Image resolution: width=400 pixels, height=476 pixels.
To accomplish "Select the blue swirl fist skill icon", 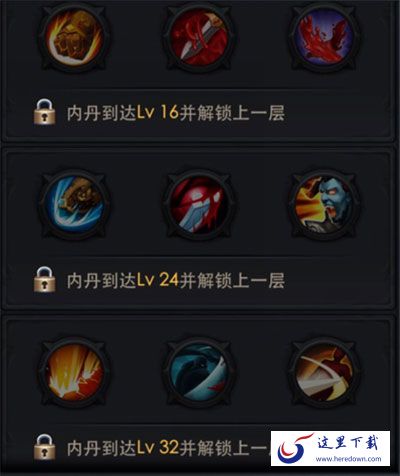I will coord(74,204).
